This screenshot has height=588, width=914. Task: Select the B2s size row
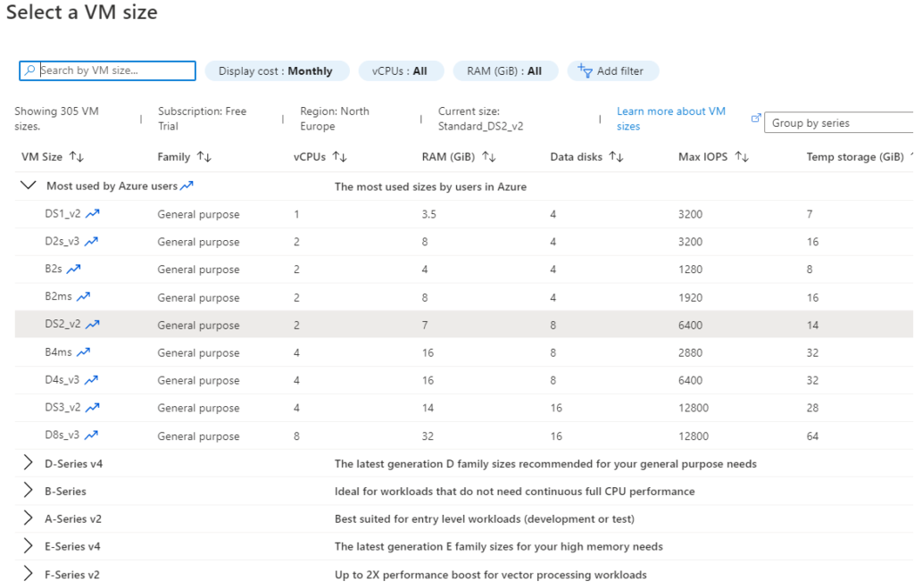[464, 269]
